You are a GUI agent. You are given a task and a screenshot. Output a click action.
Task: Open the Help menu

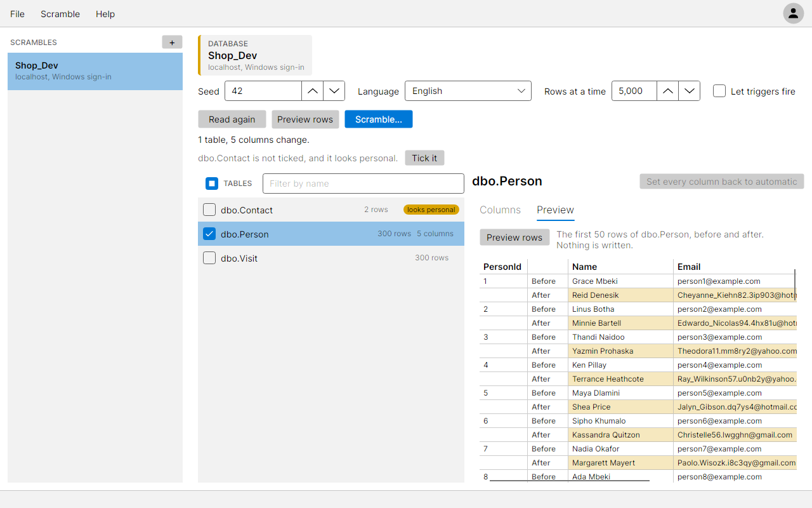(105, 14)
